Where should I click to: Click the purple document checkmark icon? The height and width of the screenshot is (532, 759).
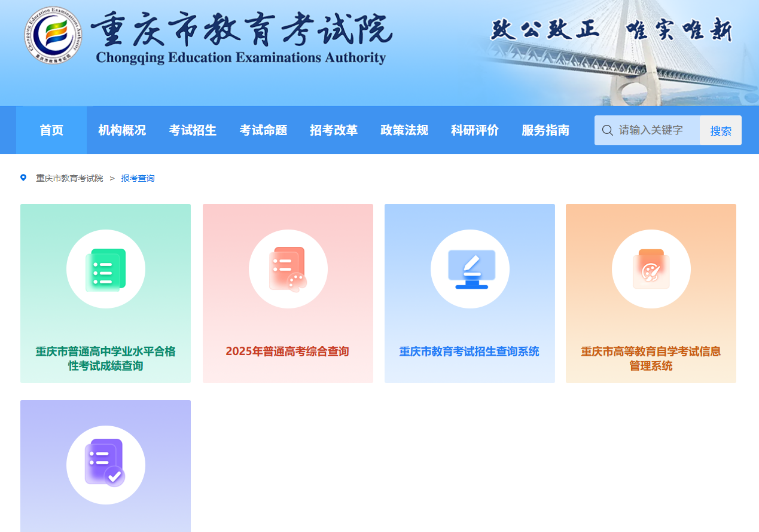pos(106,464)
